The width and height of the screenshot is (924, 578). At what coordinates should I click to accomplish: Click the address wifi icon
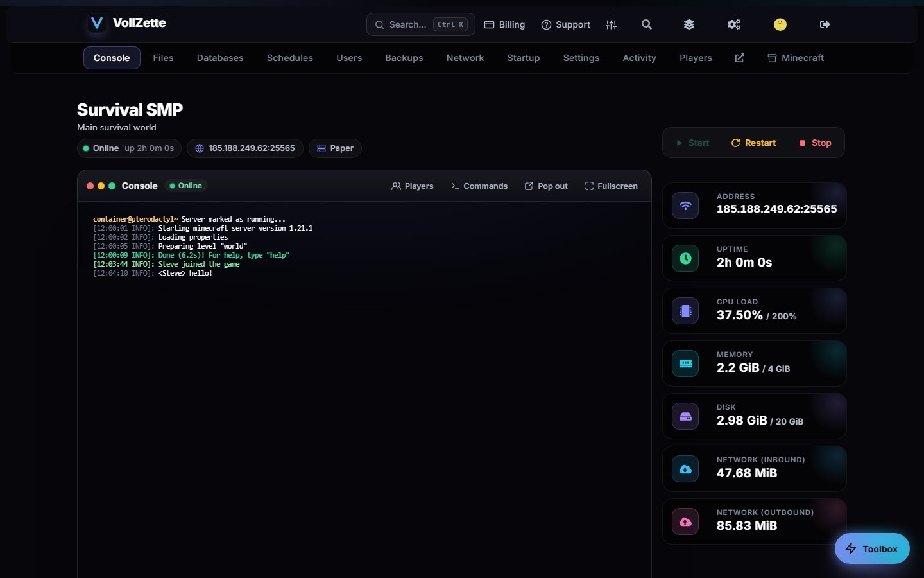pyautogui.click(x=685, y=206)
